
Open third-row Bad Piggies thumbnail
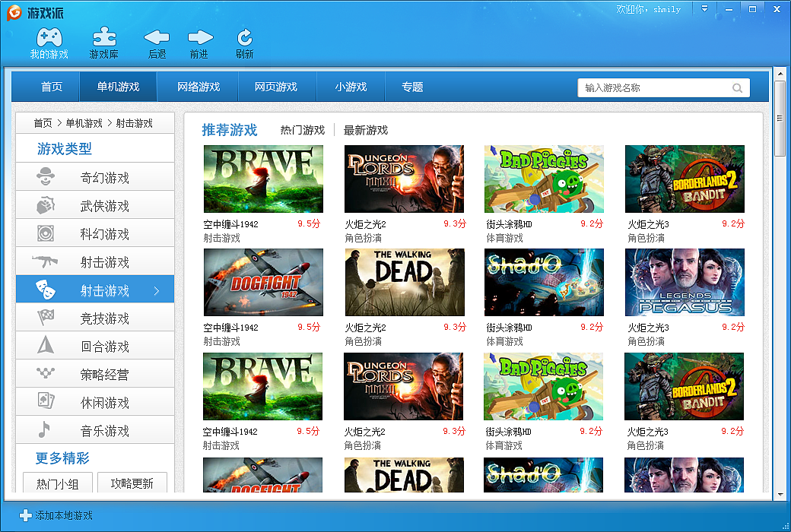[x=543, y=386]
